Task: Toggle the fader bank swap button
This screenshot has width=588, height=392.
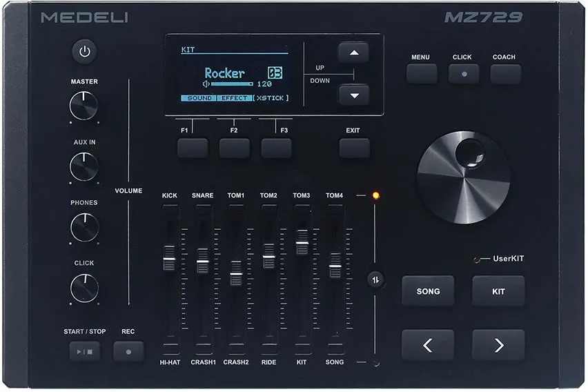Action: pyautogui.click(x=375, y=280)
